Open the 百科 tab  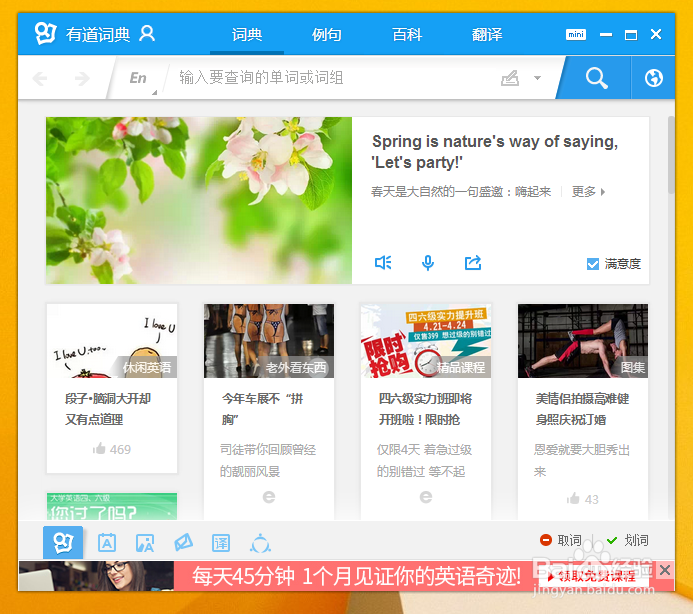click(x=407, y=34)
